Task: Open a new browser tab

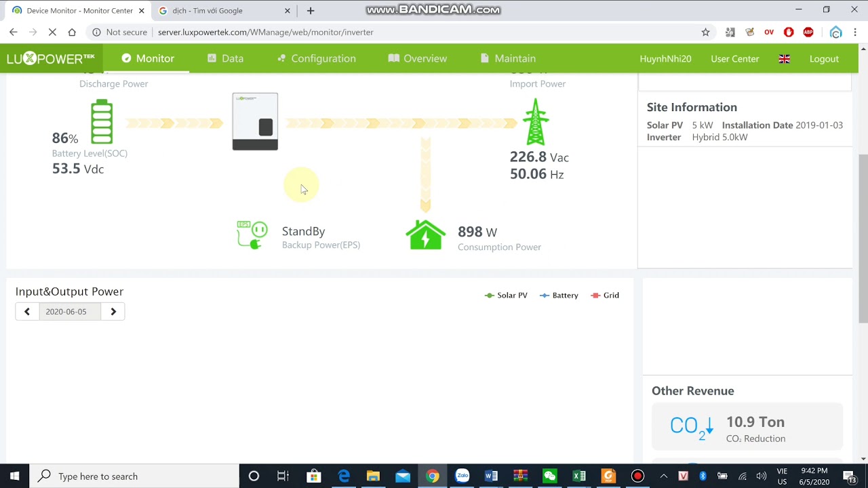Action: (x=311, y=11)
